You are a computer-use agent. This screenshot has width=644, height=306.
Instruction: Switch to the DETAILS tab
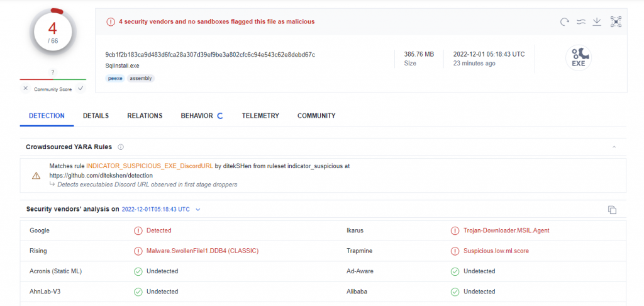(96, 116)
